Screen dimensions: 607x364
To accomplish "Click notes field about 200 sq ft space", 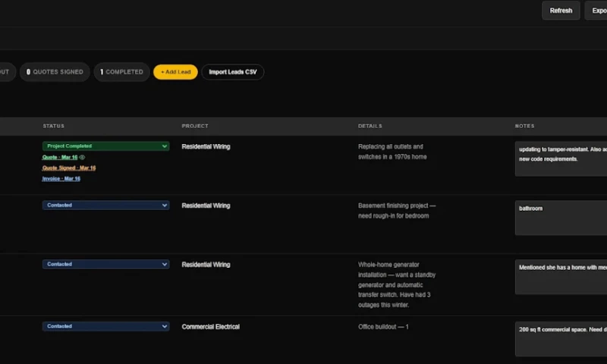I will point(561,339).
